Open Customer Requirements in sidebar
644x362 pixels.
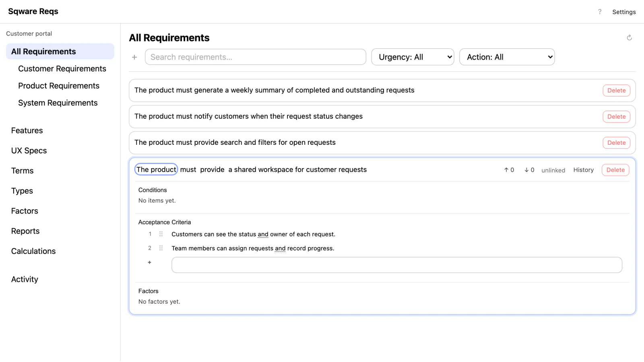(x=62, y=69)
